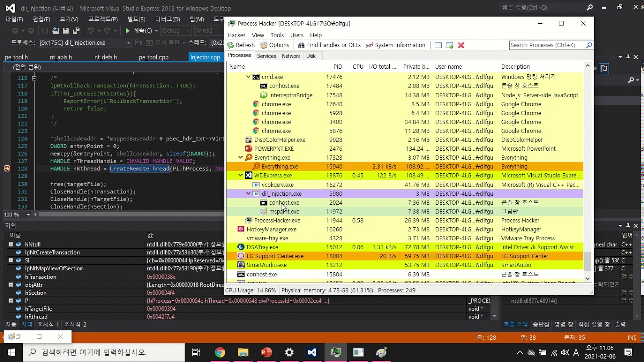
Task: Collapse the cmd.exe process tree
Action: 248,77
